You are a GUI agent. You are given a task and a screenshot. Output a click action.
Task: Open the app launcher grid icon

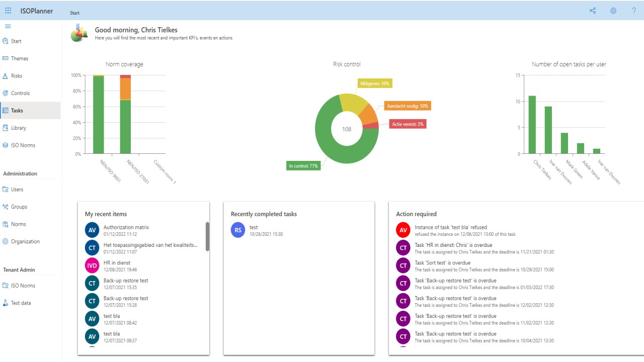coord(8,11)
